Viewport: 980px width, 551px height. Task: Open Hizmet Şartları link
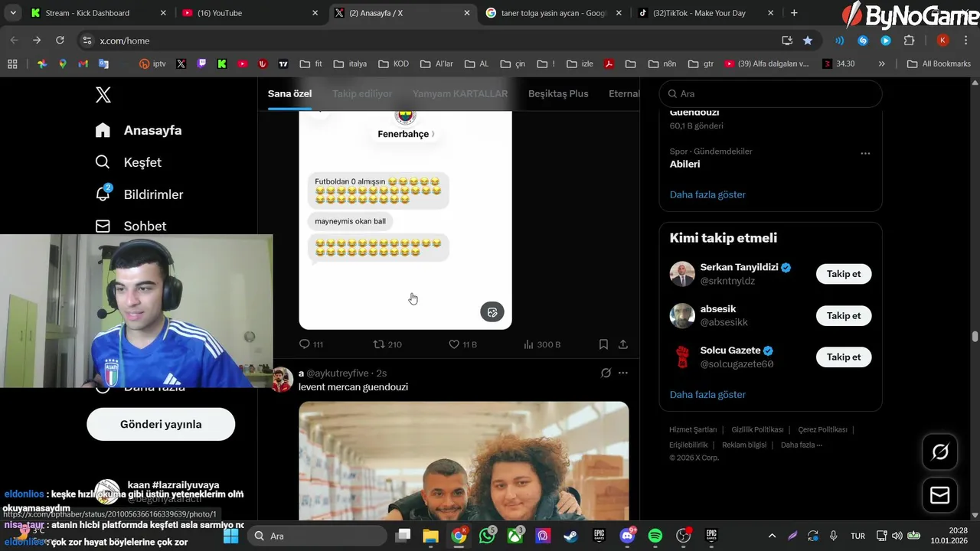click(693, 430)
